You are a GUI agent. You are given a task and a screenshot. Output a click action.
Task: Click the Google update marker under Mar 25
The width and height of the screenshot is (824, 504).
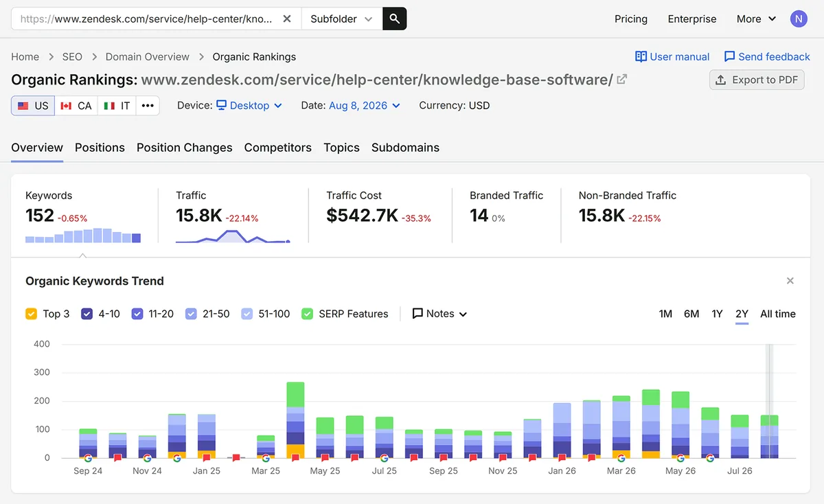(266, 457)
